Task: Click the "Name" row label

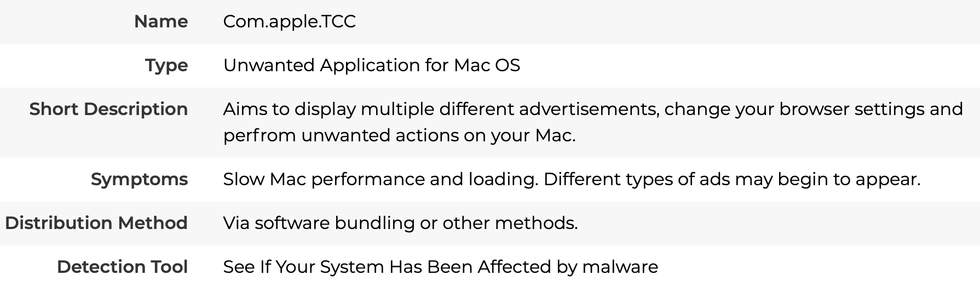Action: [160, 21]
